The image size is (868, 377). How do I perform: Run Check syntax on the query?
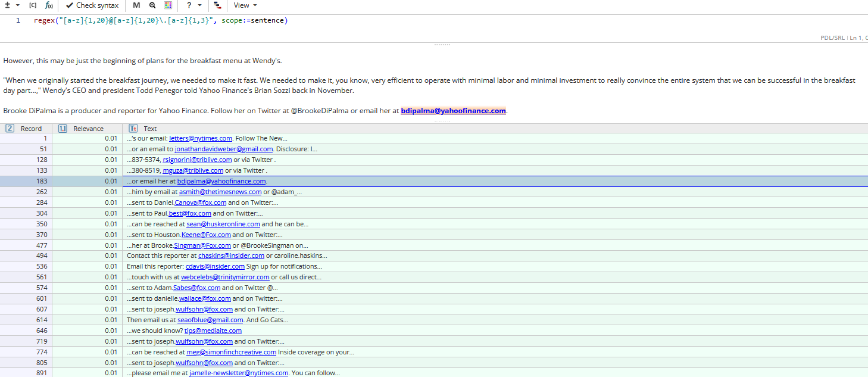(x=91, y=5)
